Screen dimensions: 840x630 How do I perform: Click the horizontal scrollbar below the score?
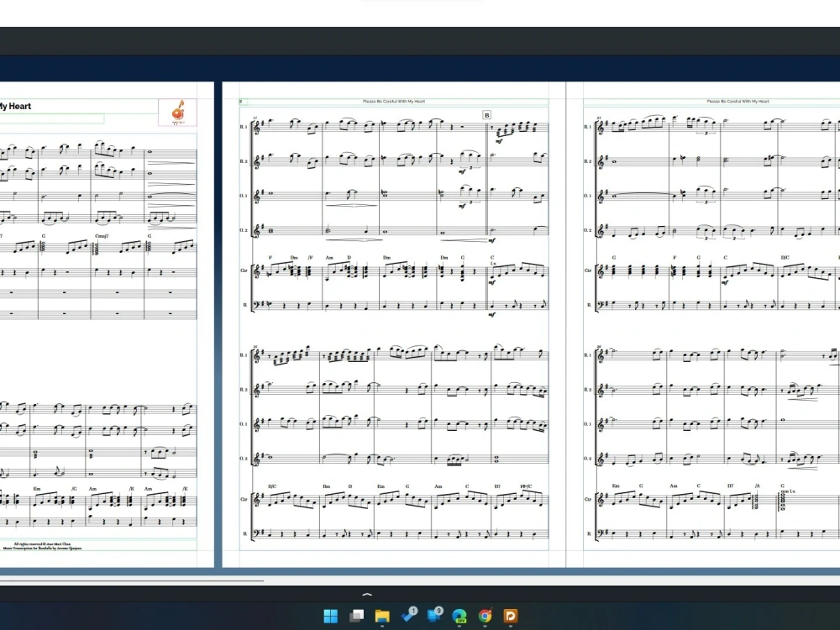pyautogui.click(x=132, y=580)
